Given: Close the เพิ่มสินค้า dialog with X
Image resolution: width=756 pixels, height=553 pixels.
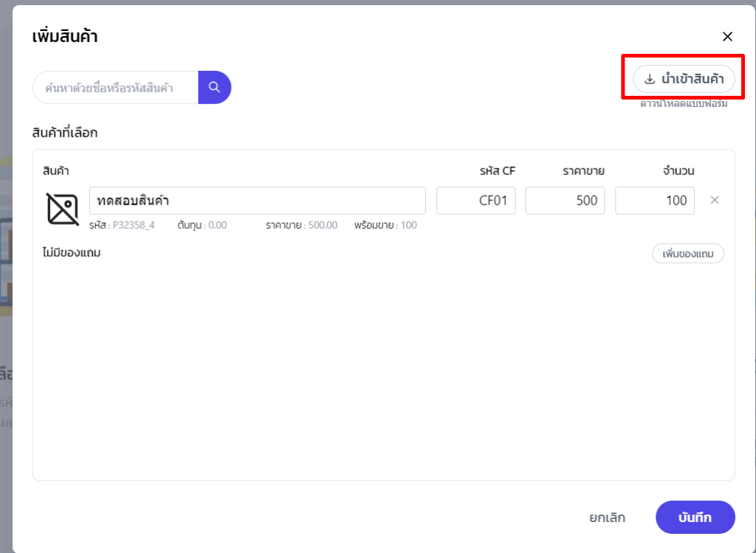Looking at the screenshot, I should (x=727, y=36).
